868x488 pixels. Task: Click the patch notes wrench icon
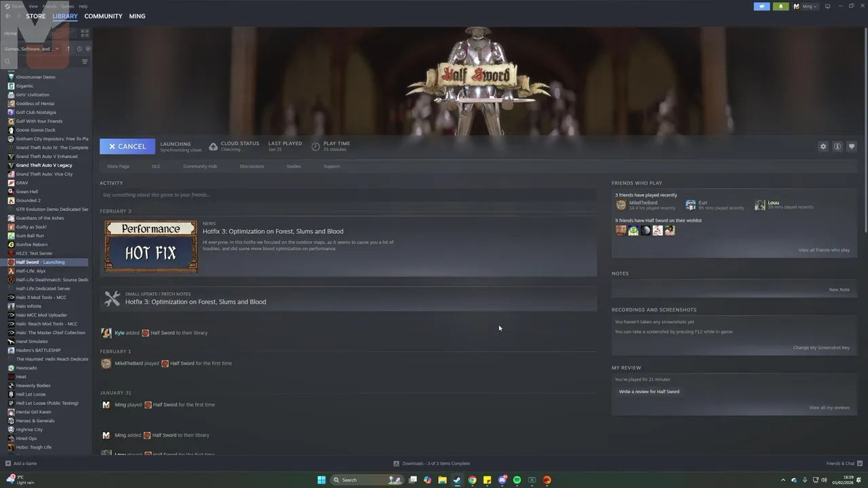(x=113, y=298)
